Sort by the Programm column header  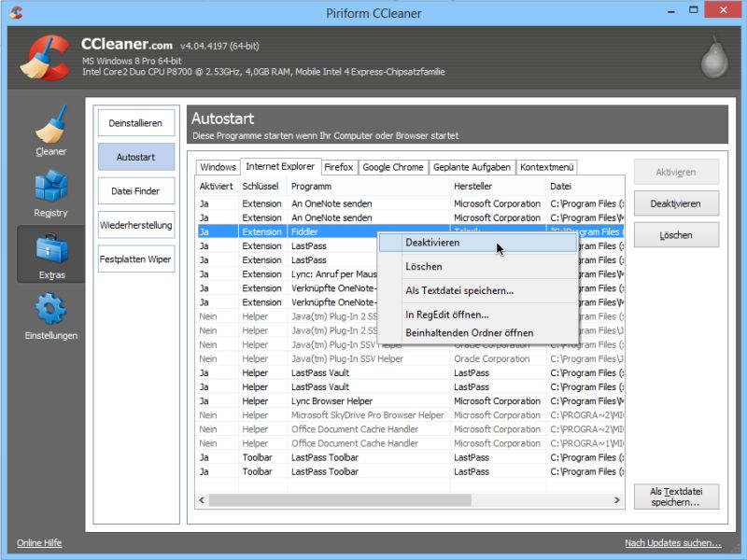(368, 186)
